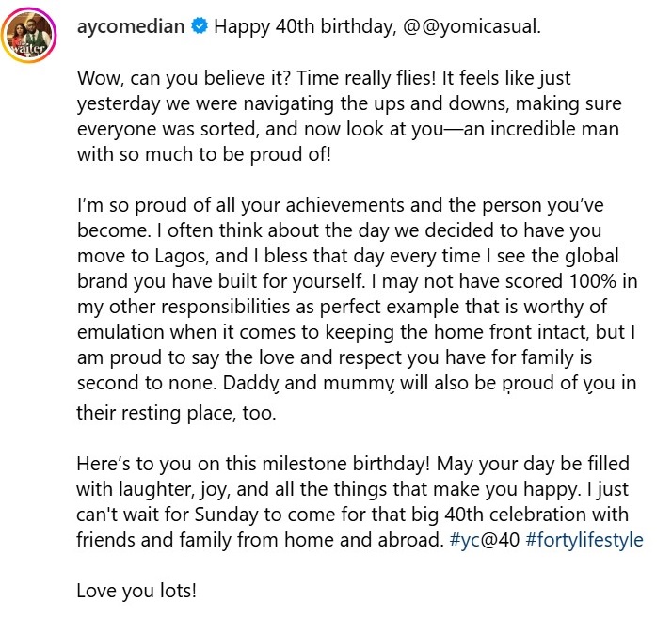Open the aycomedian username link

[130, 24]
